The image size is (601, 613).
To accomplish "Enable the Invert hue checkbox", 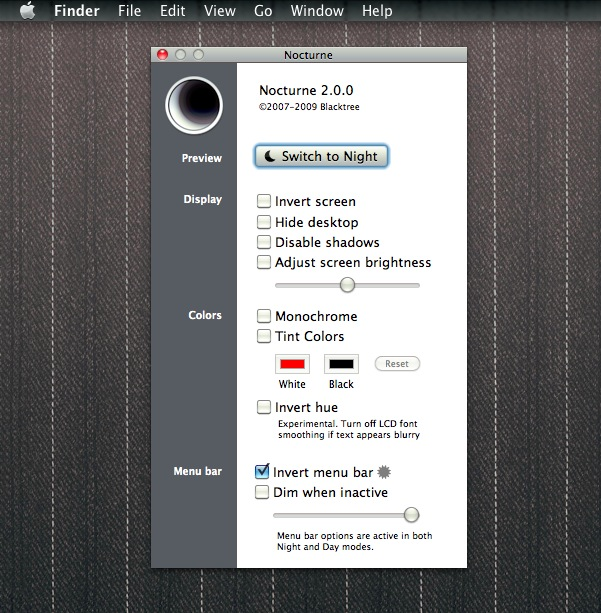I will click(x=264, y=407).
